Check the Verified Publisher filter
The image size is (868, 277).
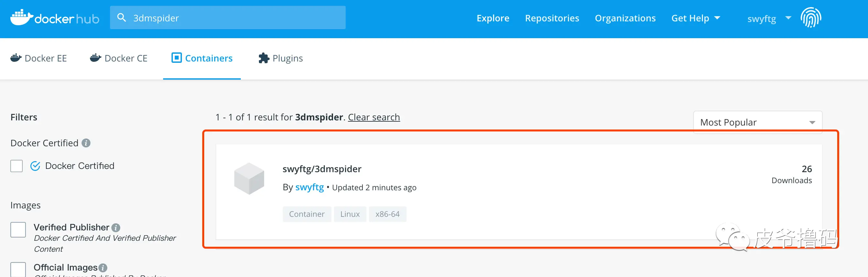(18, 230)
